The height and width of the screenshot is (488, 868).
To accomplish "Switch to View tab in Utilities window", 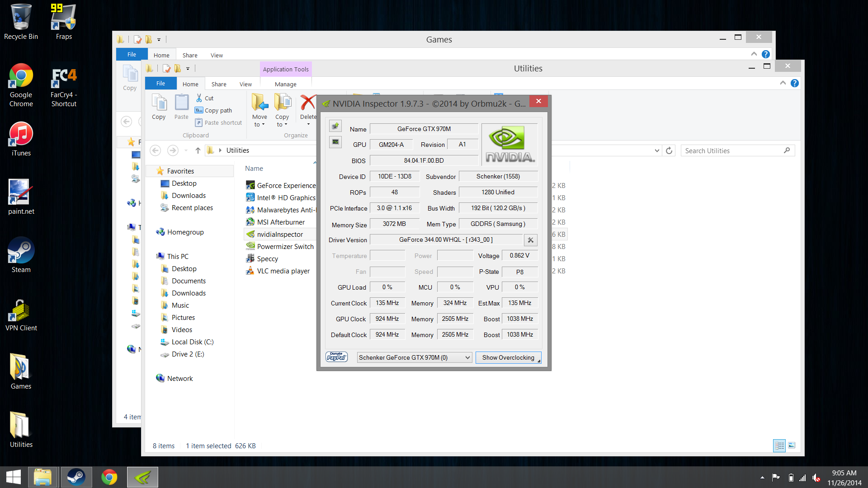I will pos(245,84).
